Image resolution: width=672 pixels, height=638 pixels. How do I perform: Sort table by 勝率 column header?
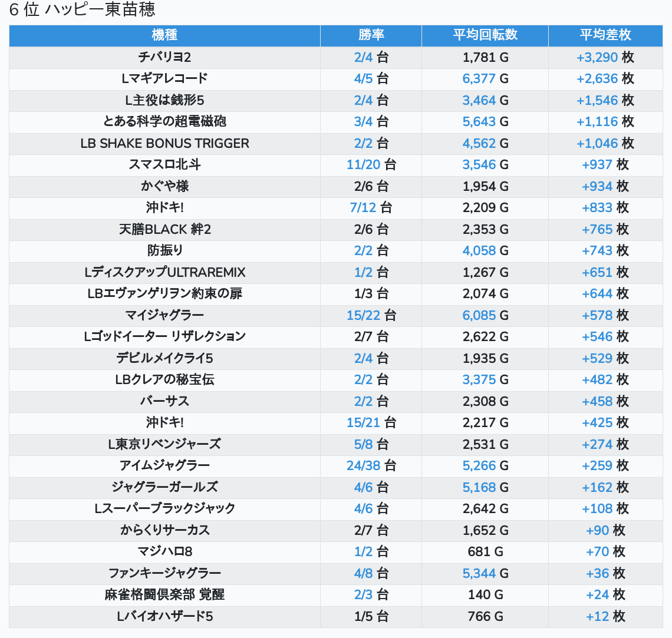371,35
